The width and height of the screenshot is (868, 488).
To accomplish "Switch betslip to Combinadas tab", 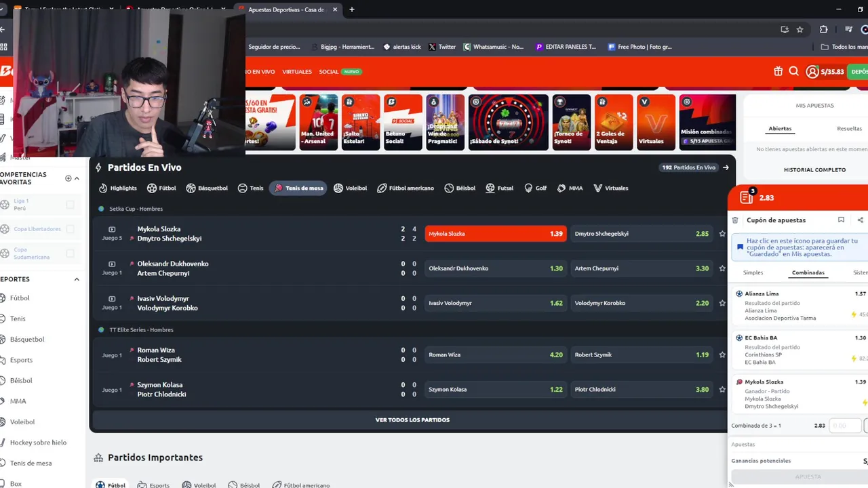I will (x=808, y=272).
